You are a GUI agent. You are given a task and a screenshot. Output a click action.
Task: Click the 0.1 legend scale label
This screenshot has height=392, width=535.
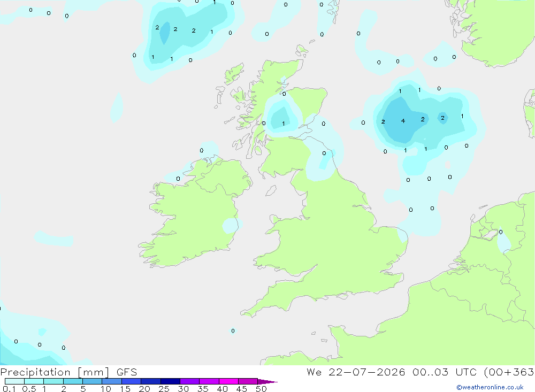(x=9, y=389)
